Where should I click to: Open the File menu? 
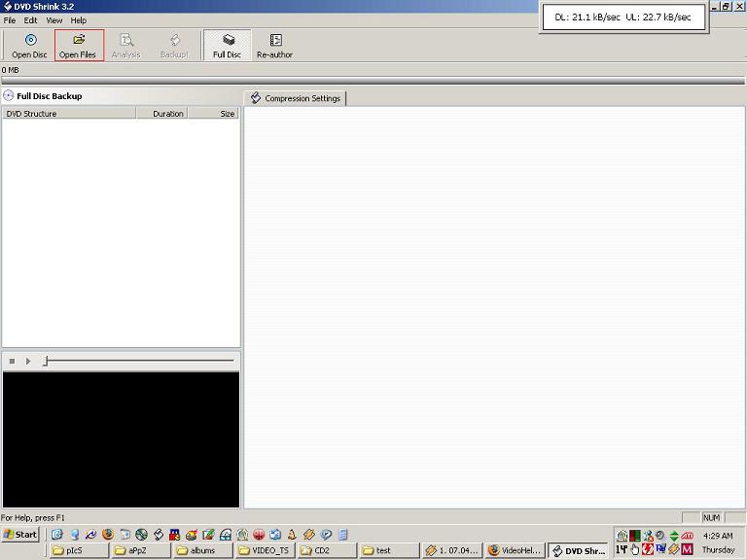10,20
